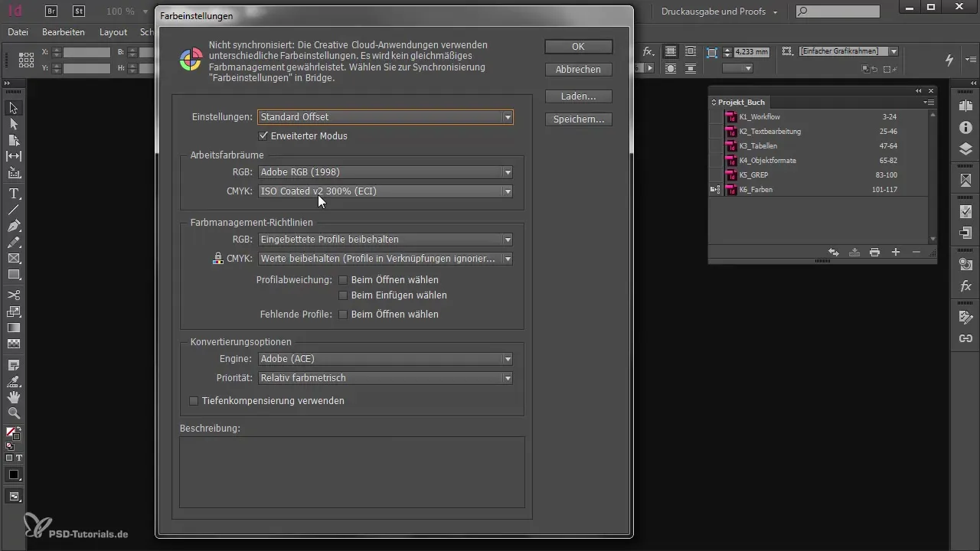Select the Gap tool
This screenshot has width=980, height=551.
[x=14, y=156]
